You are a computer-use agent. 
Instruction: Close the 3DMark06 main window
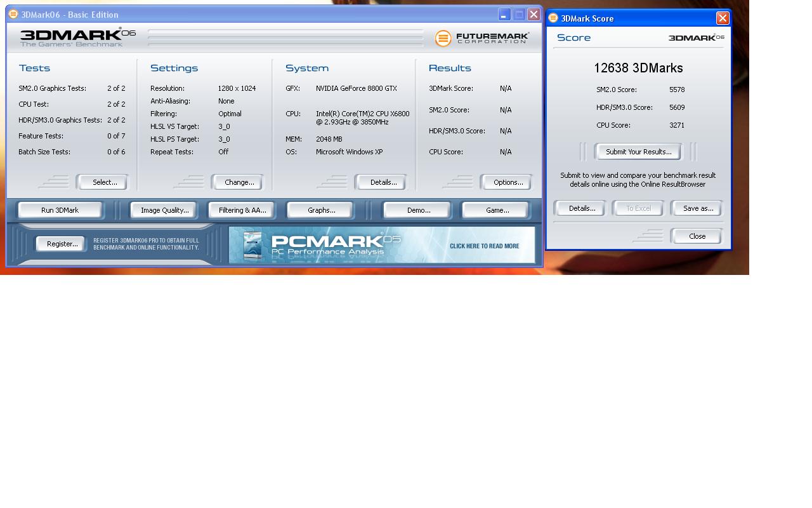(x=534, y=14)
